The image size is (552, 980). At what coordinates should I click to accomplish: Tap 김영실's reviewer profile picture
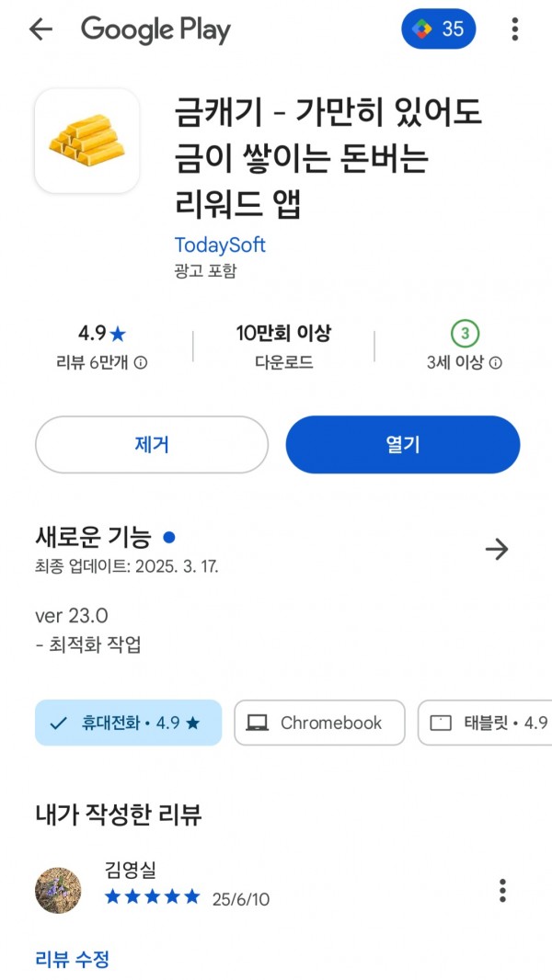(58, 890)
